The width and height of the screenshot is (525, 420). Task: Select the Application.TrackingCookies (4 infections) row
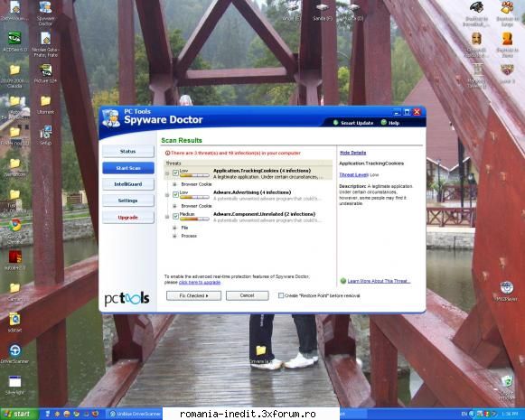coord(248,173)
